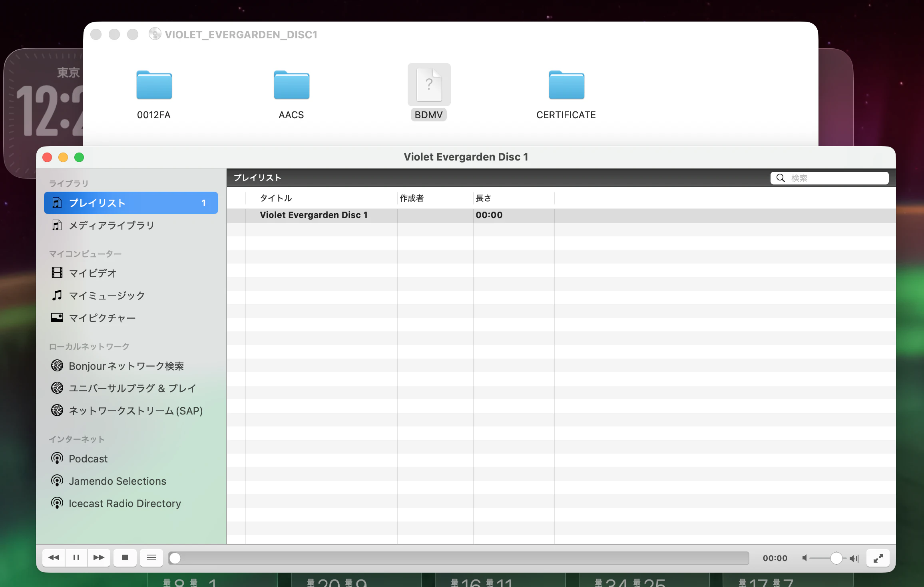924x587 pixels.
Task: Seek using the playback progress bar
Action: click(458, 558)
